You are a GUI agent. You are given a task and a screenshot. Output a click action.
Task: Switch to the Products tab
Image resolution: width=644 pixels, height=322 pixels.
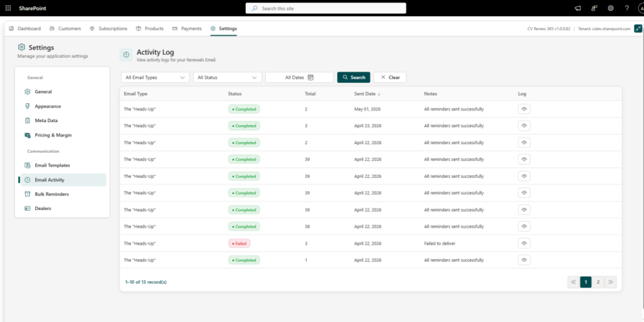[x=150, y=28]
